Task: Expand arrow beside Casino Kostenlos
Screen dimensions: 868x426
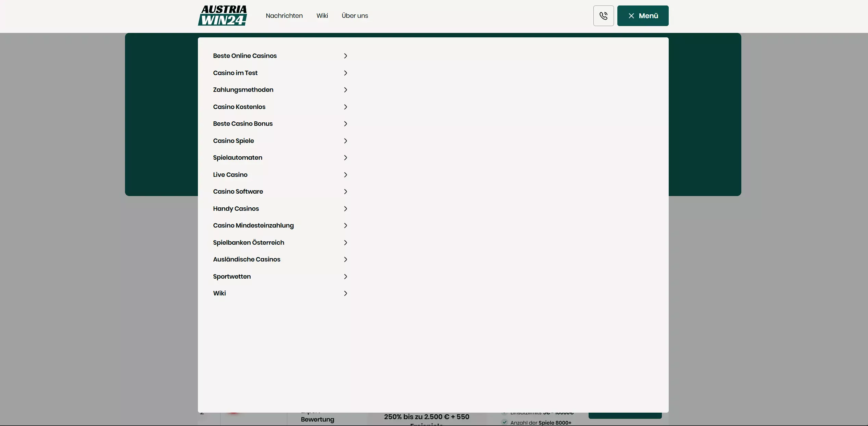Action: [345, 107]
